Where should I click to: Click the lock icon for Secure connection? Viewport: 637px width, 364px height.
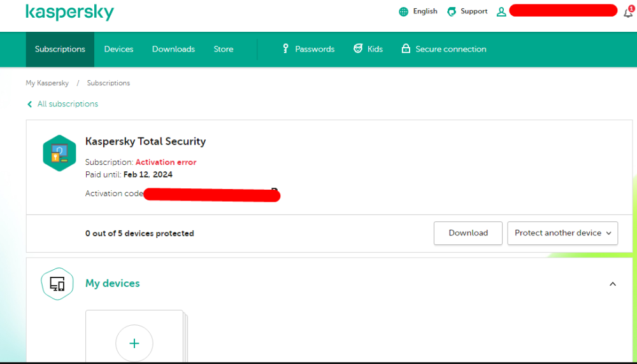tap(406, 49)
